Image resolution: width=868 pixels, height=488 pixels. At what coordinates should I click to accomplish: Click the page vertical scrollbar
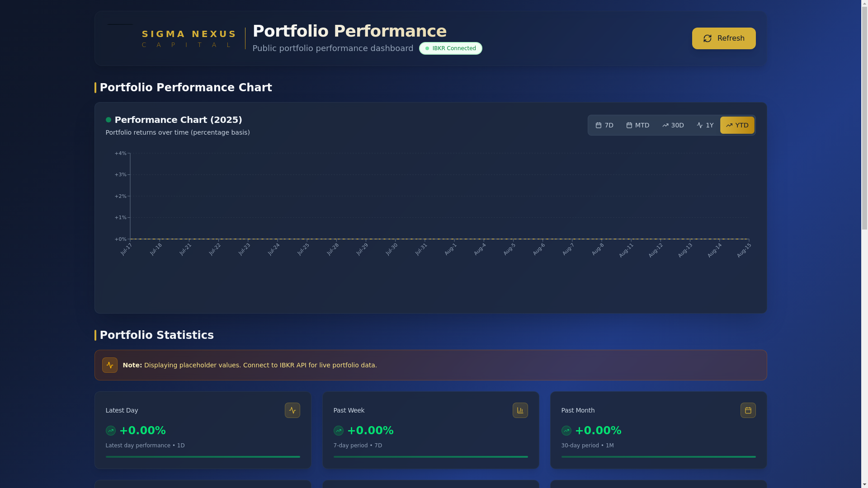pos(864,244)
